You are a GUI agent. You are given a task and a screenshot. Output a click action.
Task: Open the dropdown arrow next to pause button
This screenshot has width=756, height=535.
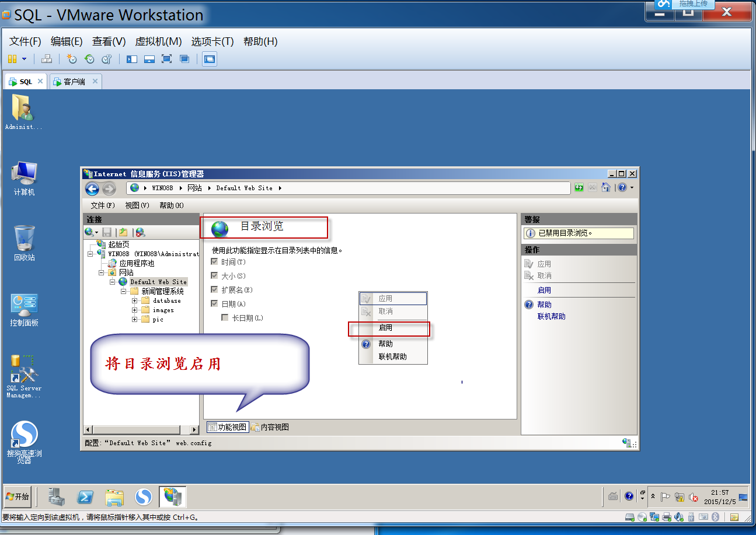coord(24,59)
